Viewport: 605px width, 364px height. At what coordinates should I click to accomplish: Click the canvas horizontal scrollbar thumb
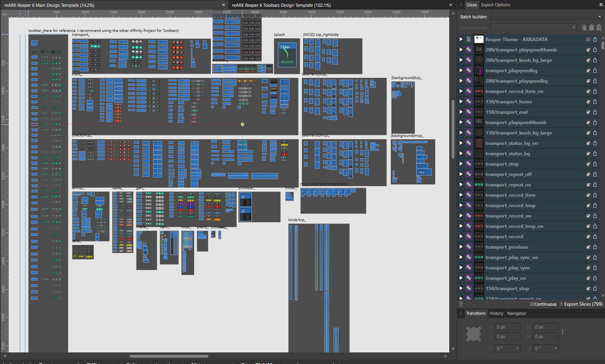click(x=169, y=356)
